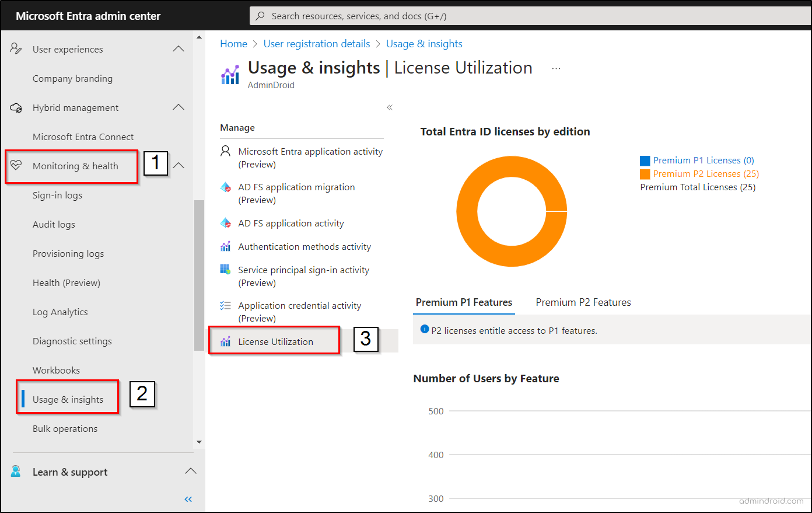
Task: Navigate to Home via the breadcrumb
Action: [233, 43]
